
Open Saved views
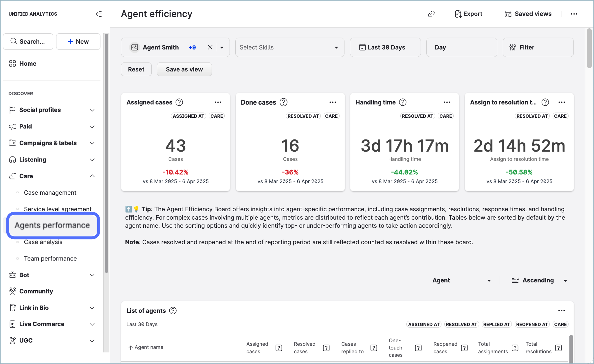point(528,14)
